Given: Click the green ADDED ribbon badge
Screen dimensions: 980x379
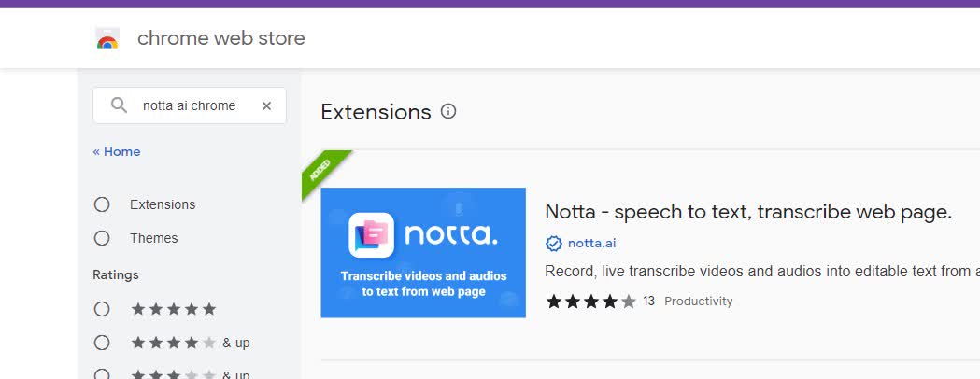Looking at the screenshot, I should 324,173.
